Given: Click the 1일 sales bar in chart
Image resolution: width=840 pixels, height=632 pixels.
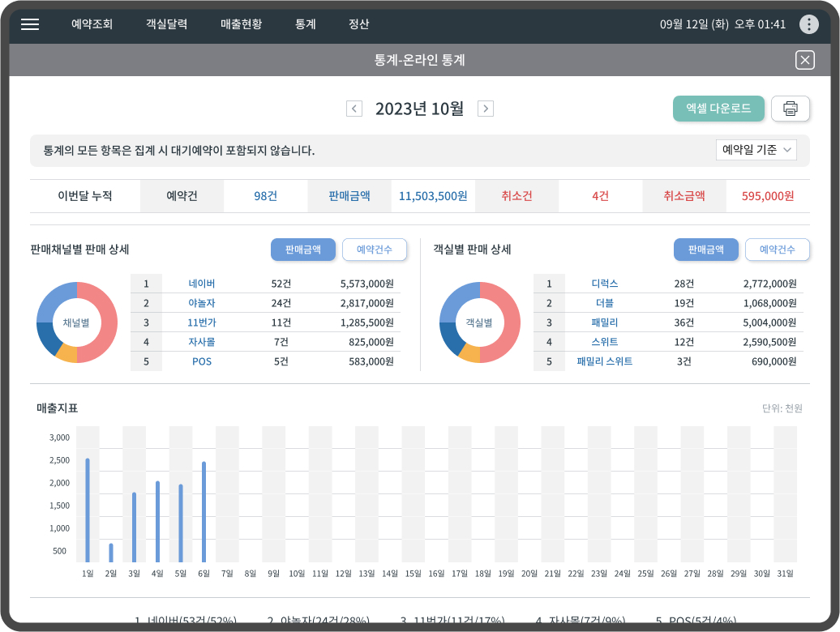Looking at the screenshot, I should [x=88, y=510].
